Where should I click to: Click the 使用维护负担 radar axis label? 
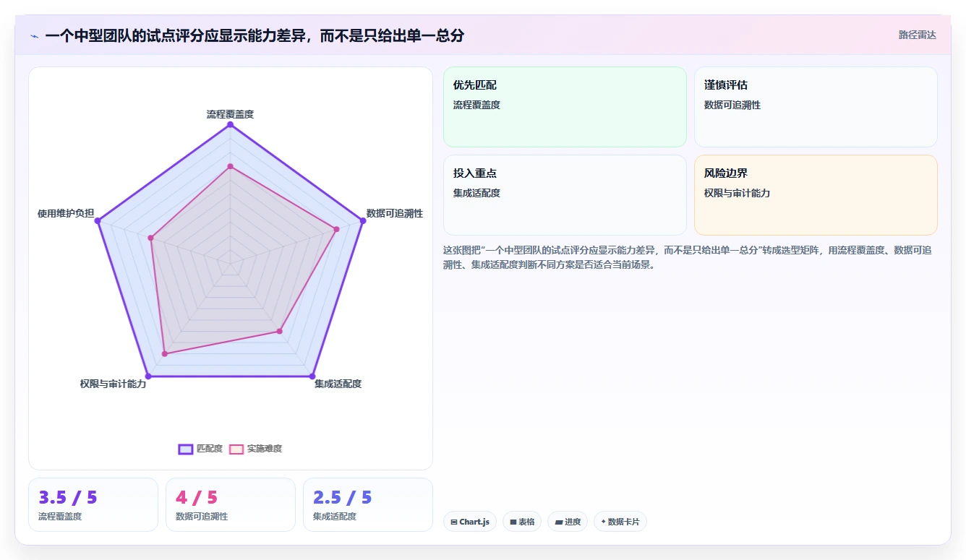[x=66, y=213]
